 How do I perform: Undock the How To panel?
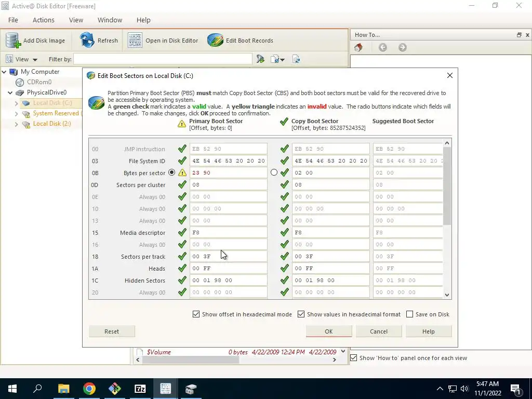(x=519, y=35)
